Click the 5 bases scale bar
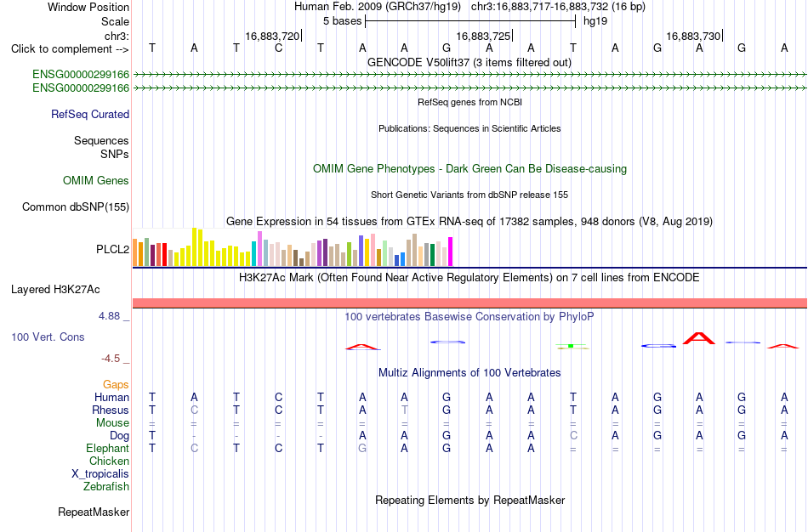This screenshot has width=808, height=532. [x=470, y=21]
